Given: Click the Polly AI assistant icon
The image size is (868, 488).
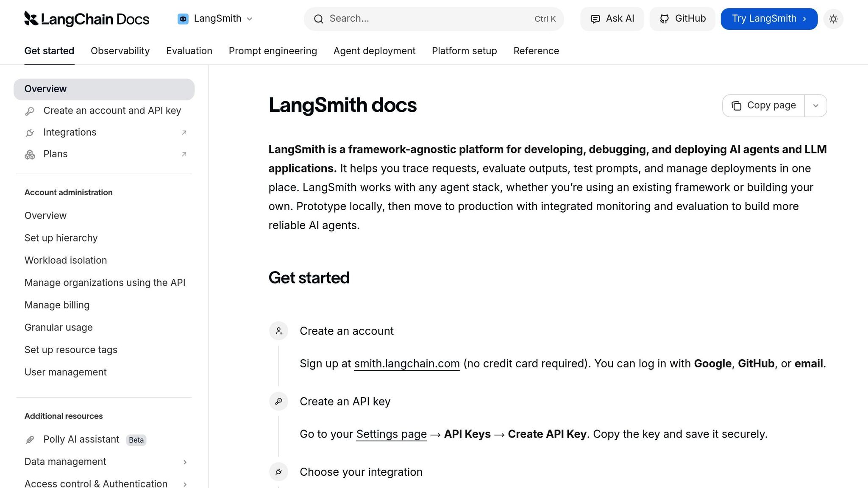Looking at the screenshot, I should (29, 440).
